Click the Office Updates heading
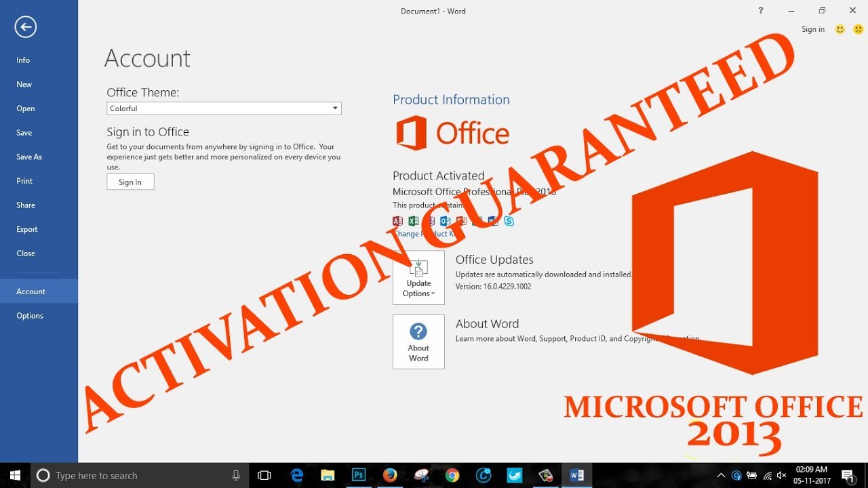 494,260
